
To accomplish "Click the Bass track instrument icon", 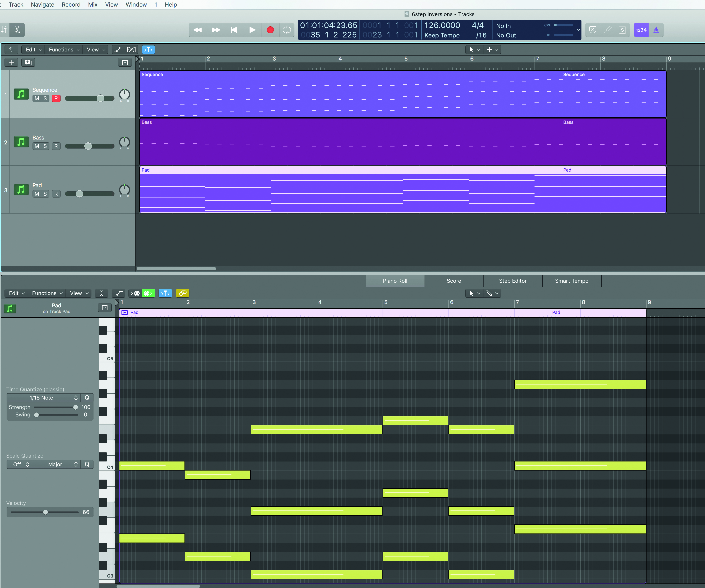I will [21, 142].
